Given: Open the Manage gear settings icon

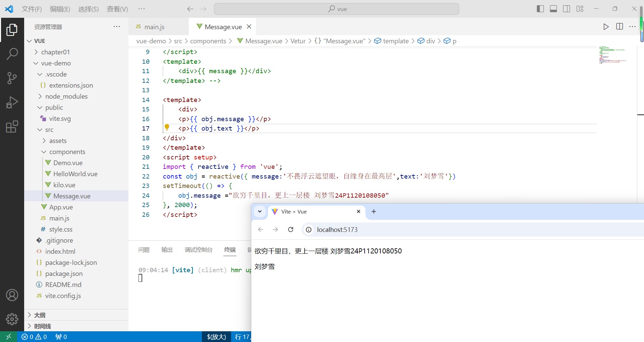Looking at the screenshot, I should [x=12, y=319].
